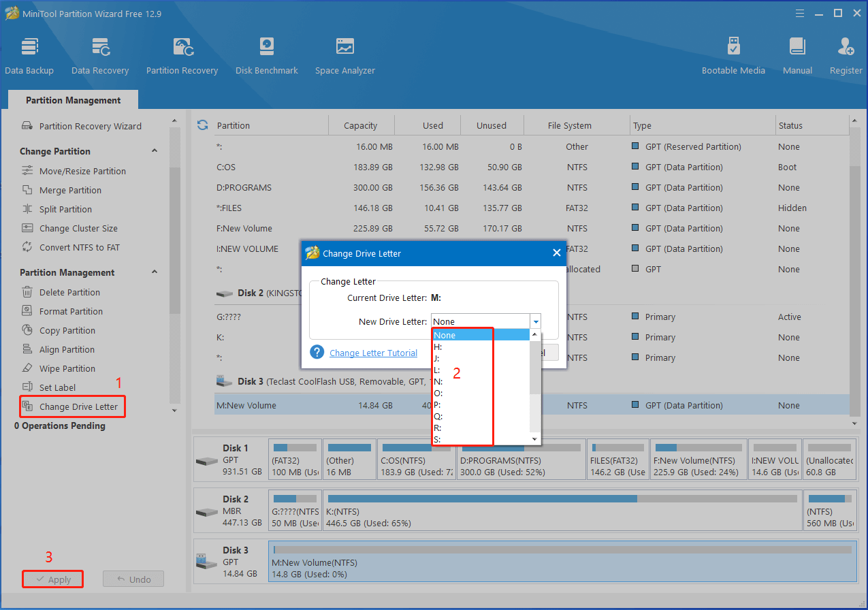Open the Data Backup tool
The width and height of the screenshot is (868, 610).
tap(29, 54)
